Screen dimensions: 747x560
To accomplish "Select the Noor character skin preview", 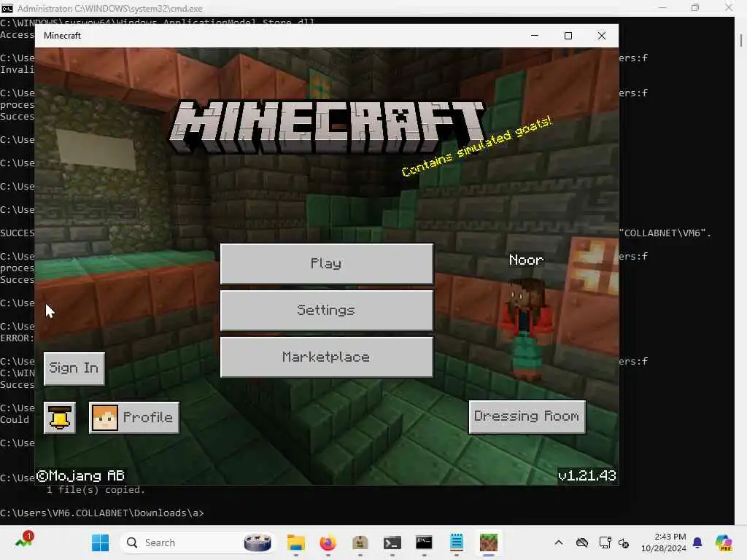I will [x=527, y=329].
